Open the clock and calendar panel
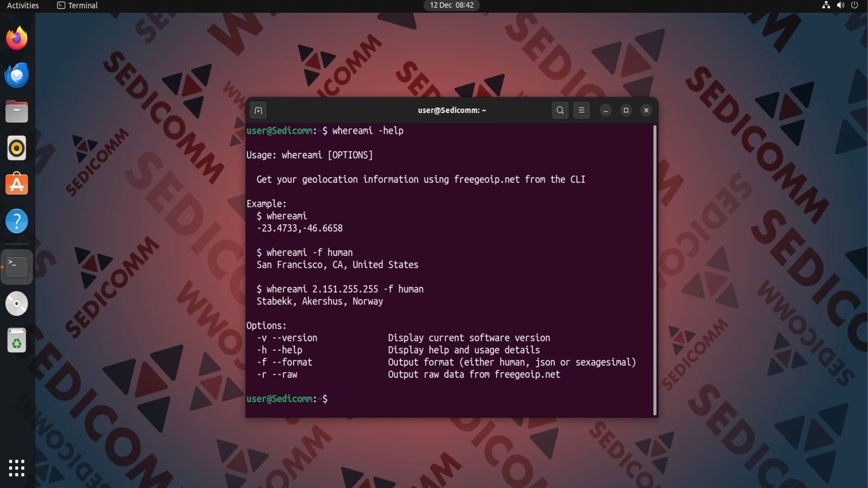The height and width of the screenshot is (488, 868). [x=451, y=5]
